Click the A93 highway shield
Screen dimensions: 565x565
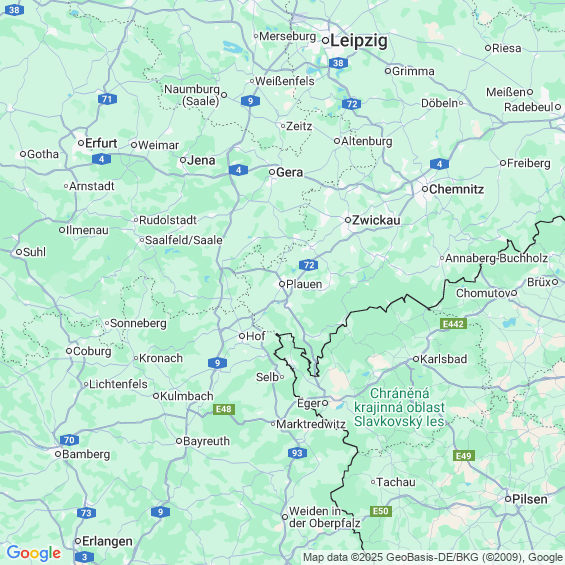(x=297, y=453)
